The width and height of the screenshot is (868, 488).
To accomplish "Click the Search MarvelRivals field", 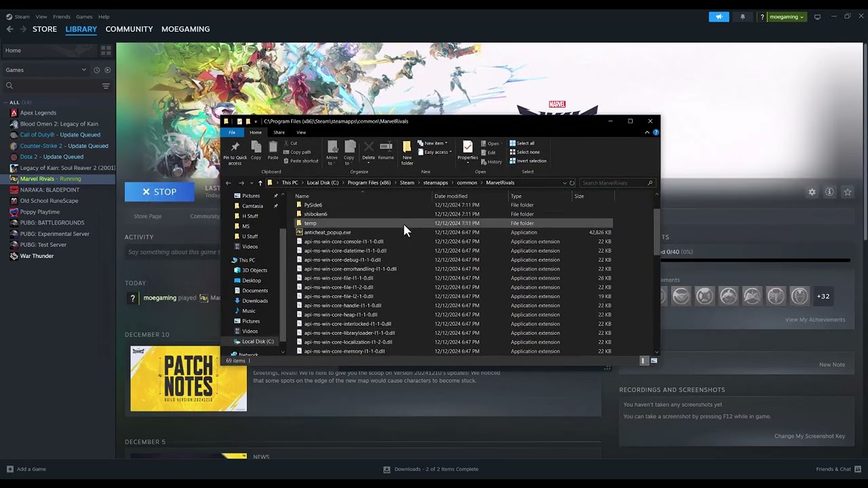I will tap(617, 183).
